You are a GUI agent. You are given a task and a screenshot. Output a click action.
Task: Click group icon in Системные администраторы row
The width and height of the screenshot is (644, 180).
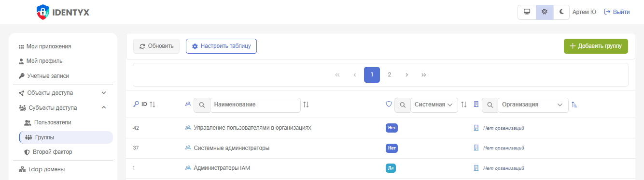click(x=188, y=148)
